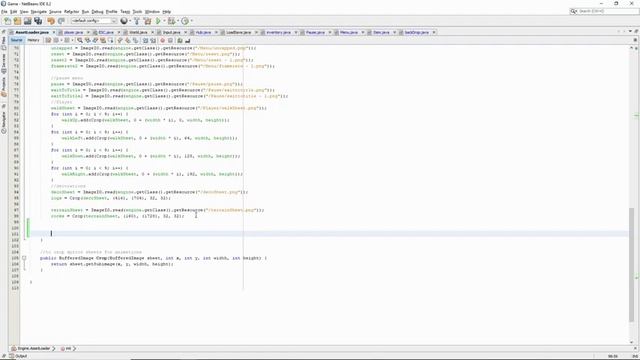Switch to the backDrop.java tab
640x360 pixels.
point(416,32)
